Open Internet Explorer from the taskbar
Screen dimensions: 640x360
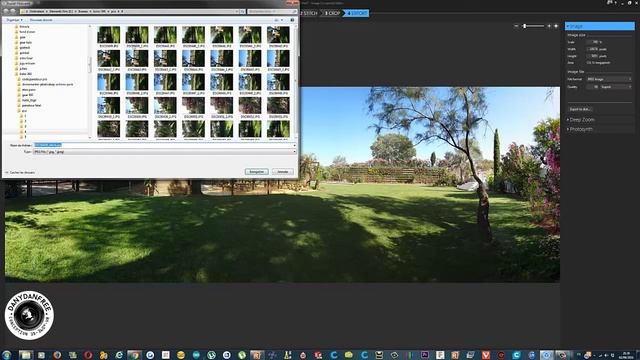pyautogui.click(x=119, y=355)
